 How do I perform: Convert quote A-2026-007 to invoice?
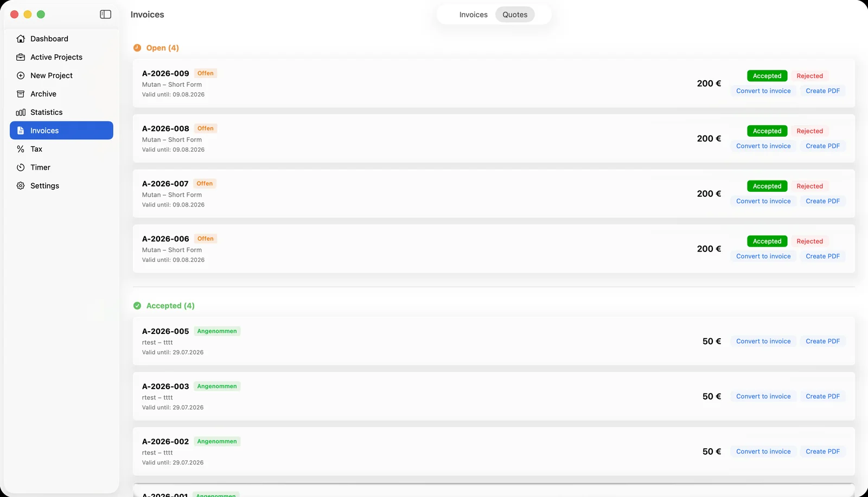point(763,201)
